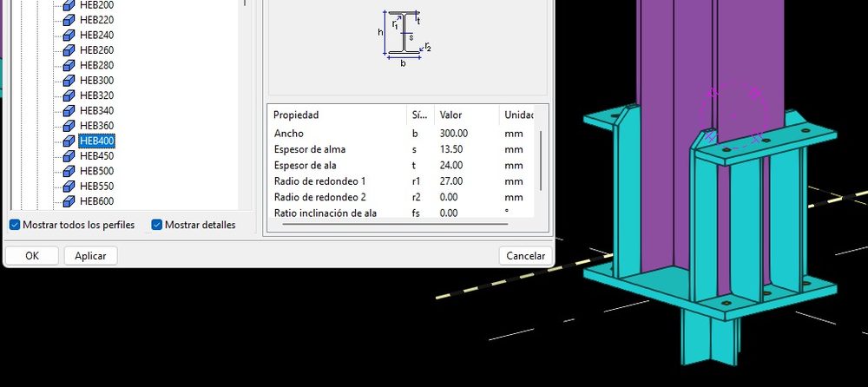This screenshot has height=387, width=868.
Task: Select HEB240 in profile tree
Action: [97, 35]
